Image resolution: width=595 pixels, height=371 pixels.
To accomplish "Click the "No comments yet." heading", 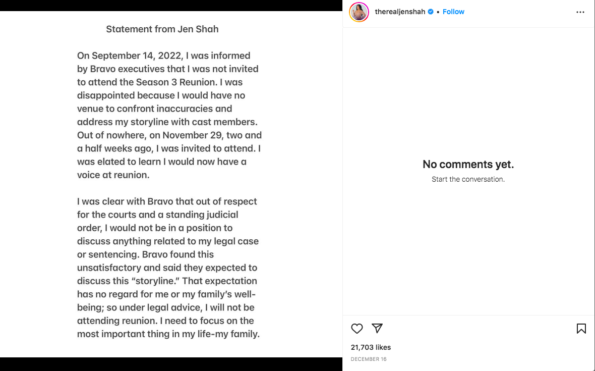I will coord(468,164).
